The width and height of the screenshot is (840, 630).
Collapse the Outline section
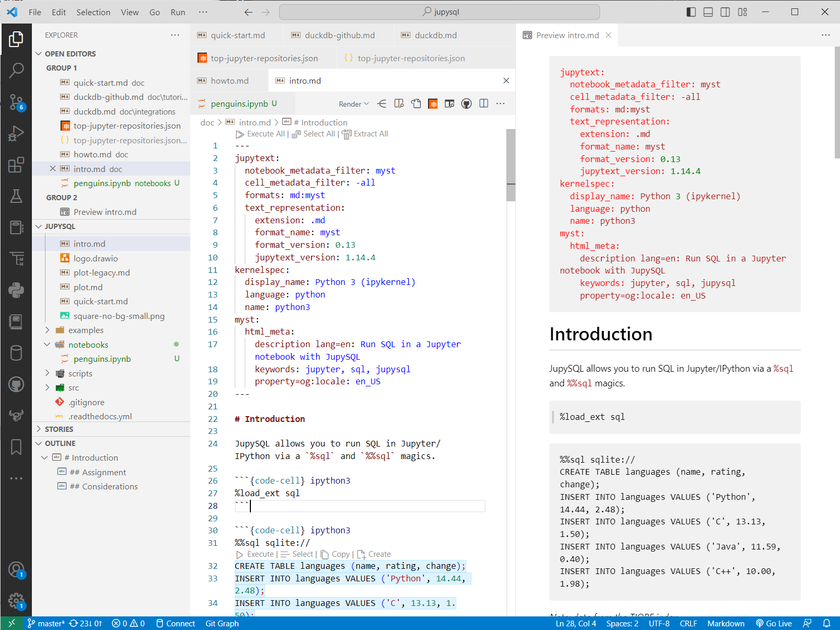[38, 443]
